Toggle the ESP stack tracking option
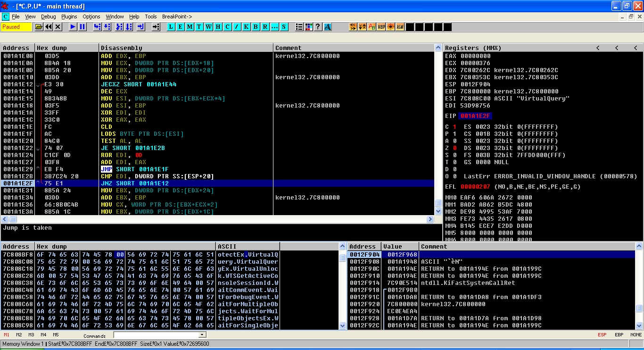 click(602, 335)
